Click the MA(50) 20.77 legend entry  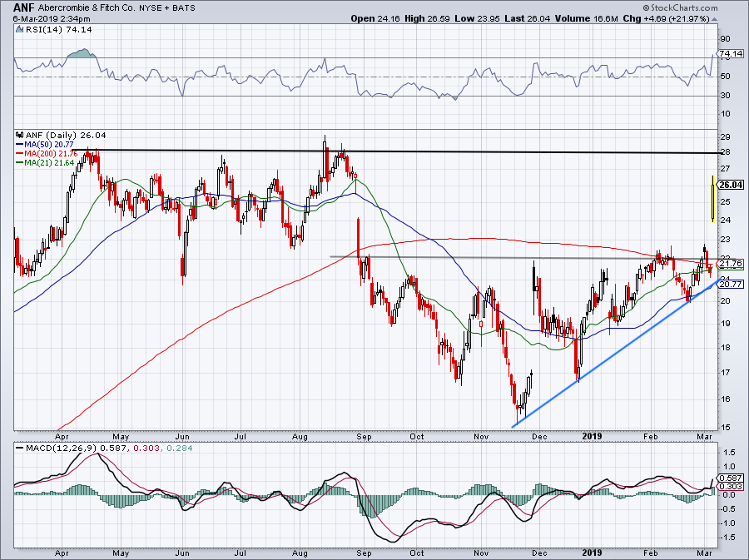(45, 144)
